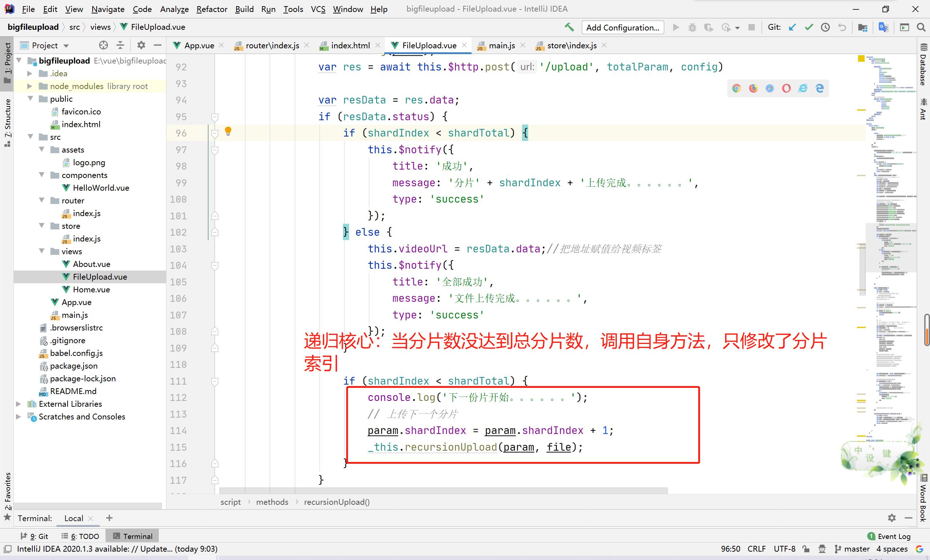Click the yellow intention lightbulb icon

point(228,131)
